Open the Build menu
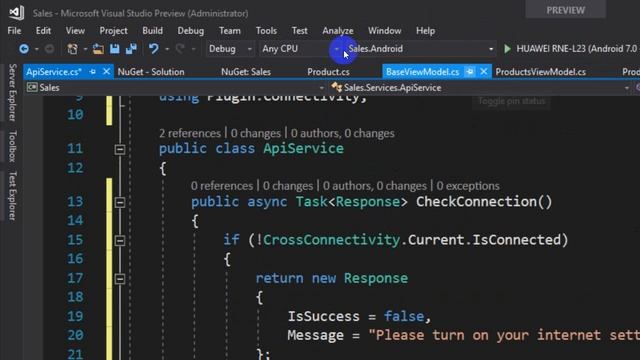Viewport: 640px width, 360px height. (152, 31)
